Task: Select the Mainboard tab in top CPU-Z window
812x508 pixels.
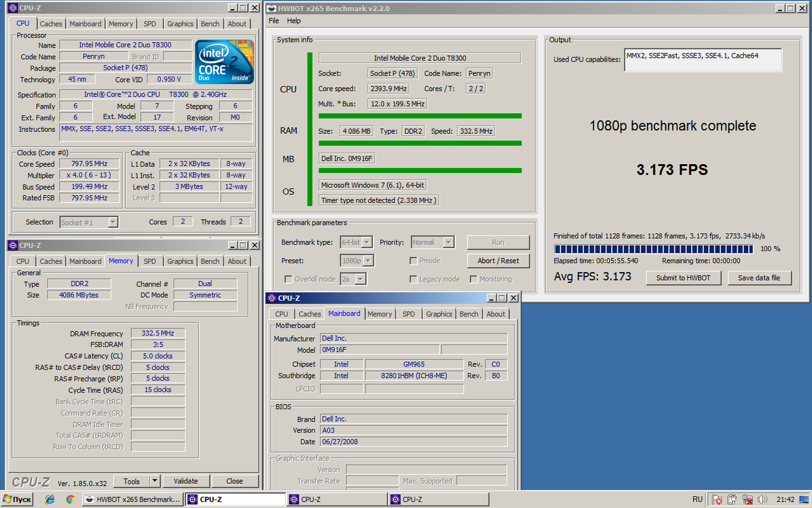Action: point(85,24)
